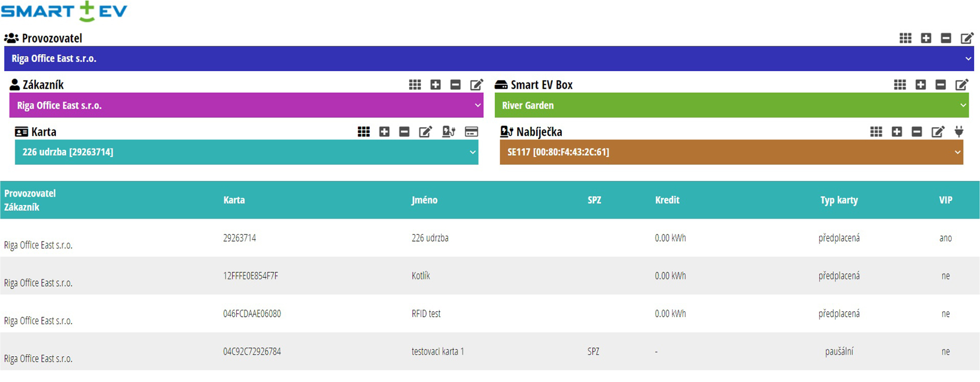Screen dimensions: 980x382
Task: Click the 0.00 kWh credit in Kotlík row
Action: click(670, 276)
